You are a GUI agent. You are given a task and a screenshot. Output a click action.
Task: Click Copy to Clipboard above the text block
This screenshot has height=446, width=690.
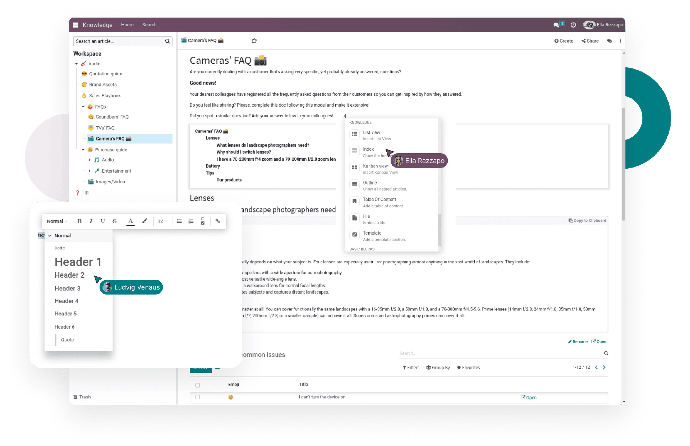tap(587, 220)
